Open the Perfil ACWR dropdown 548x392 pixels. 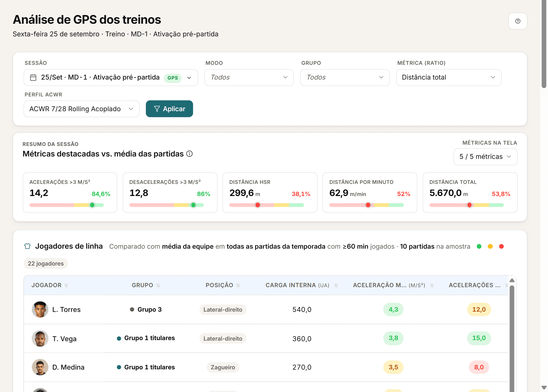[81, 109]
